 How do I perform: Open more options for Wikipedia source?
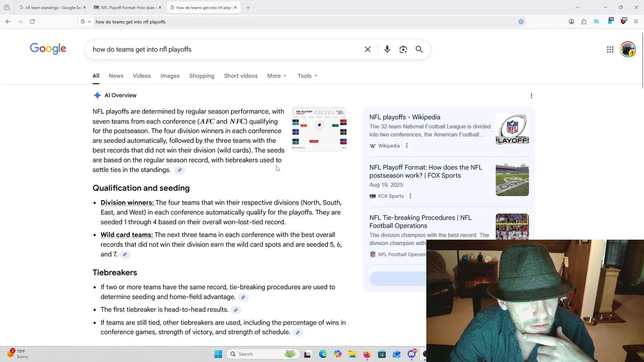click(407, 146)
